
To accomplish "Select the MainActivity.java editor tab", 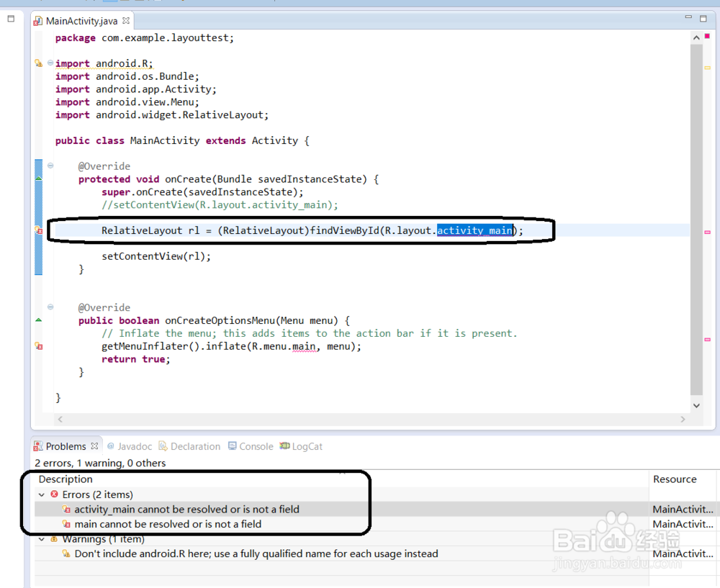I will click(82, 21).
